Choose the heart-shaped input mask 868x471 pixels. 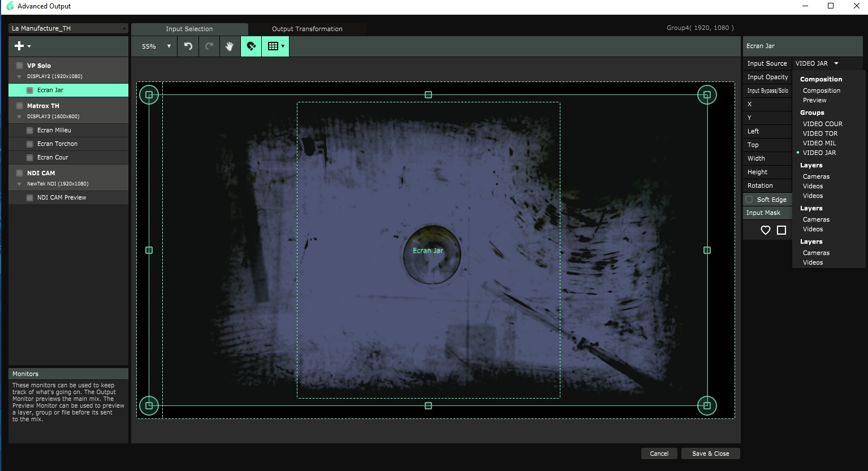click(765, 230)
